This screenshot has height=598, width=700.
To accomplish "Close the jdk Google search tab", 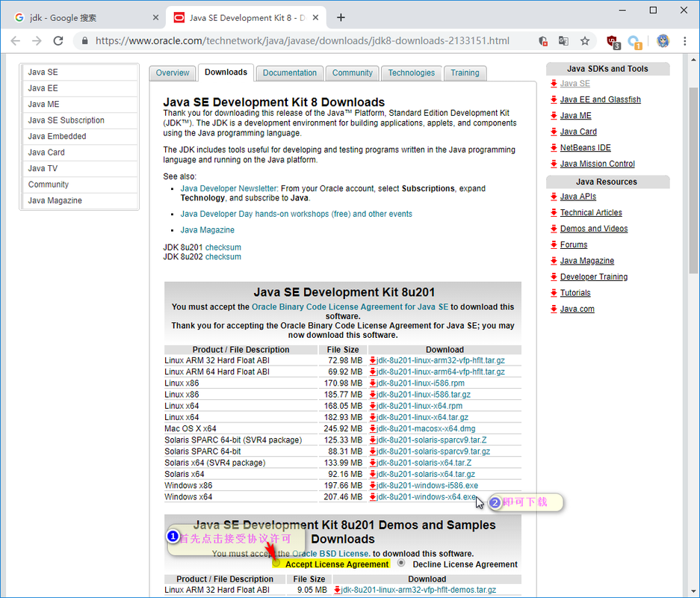I will pos(155,17).
